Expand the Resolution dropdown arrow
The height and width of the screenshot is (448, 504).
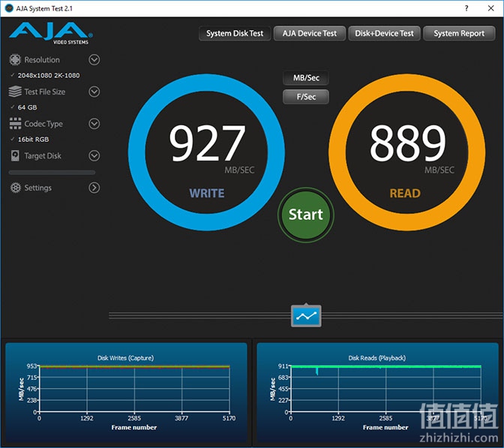(x=94, y=60)
